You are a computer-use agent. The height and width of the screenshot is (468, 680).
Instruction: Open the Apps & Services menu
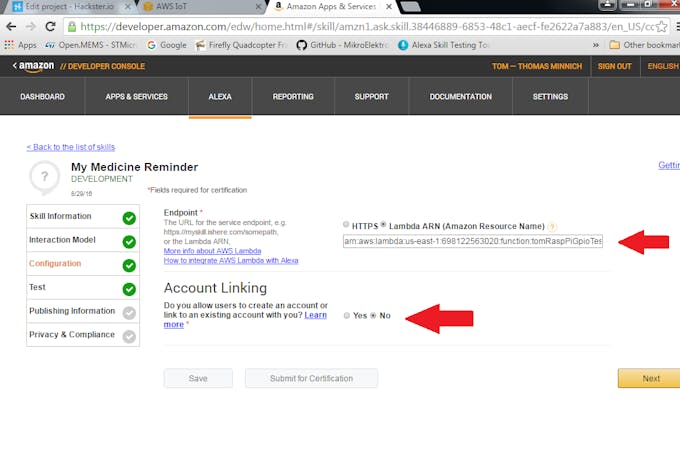coord(137,97)
